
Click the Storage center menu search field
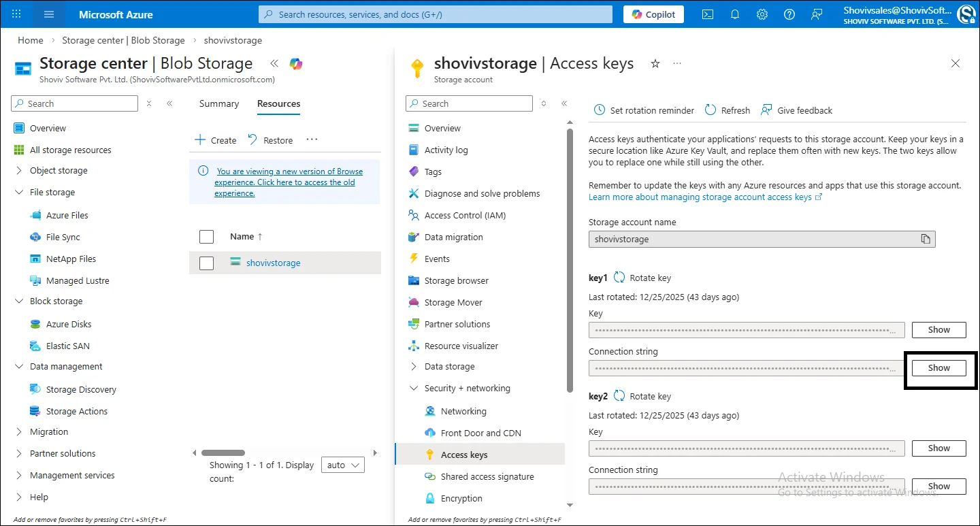[x=74, y=103]
